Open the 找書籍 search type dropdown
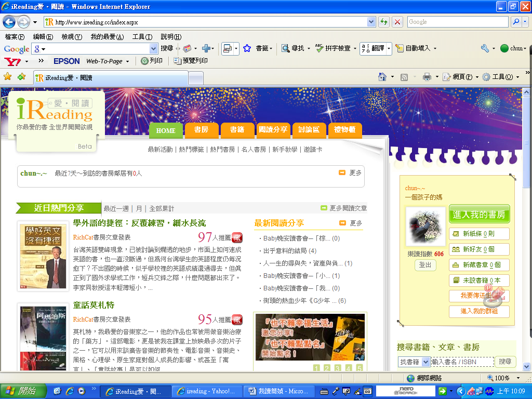 coord(426,362)
